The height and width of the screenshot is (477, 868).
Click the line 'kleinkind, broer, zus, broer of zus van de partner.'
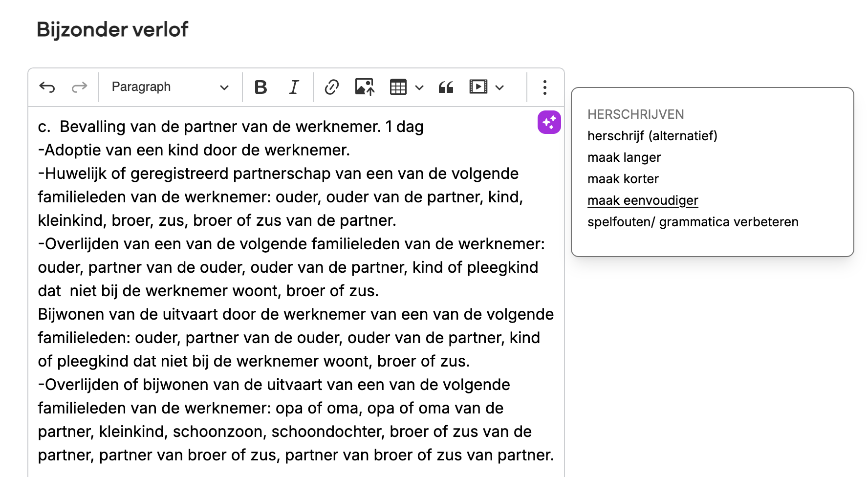click(x=217, y=220)
